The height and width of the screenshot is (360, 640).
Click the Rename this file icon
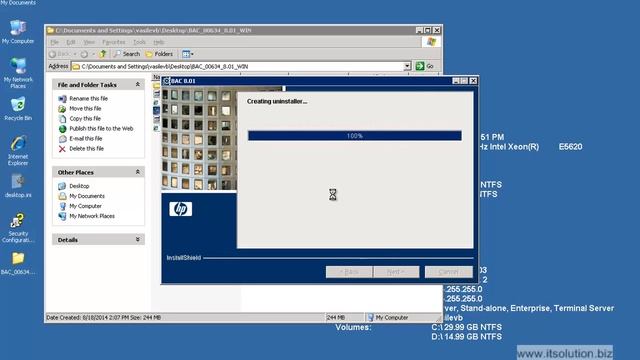62,98
